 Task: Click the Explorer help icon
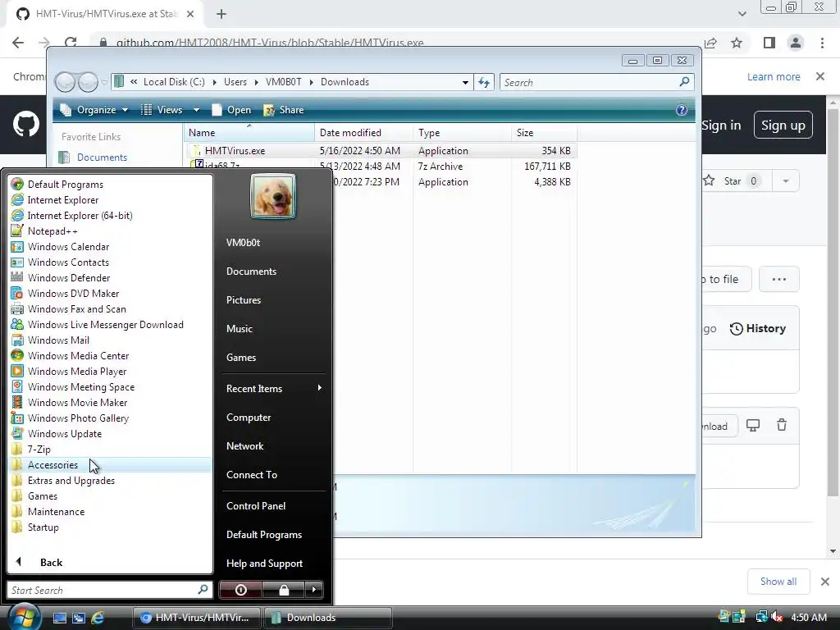[682, 110]
